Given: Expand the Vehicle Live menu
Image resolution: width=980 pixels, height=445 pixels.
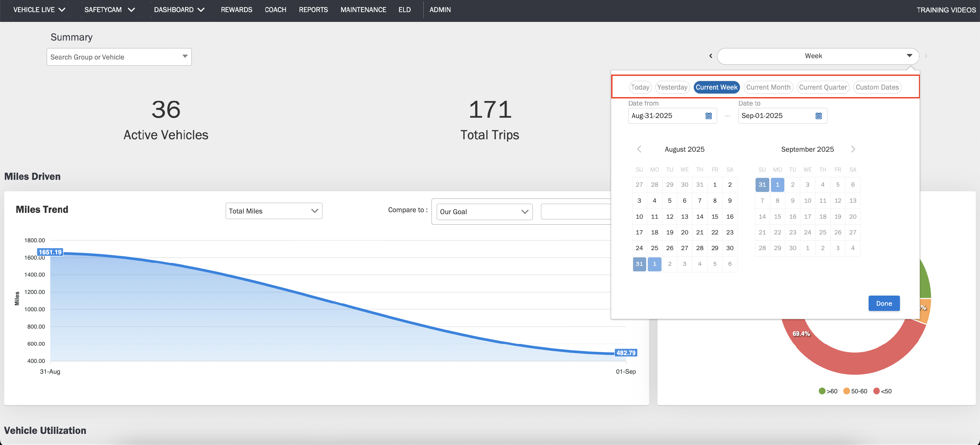Looking at the screenshot, I should [x=39, y=10].
